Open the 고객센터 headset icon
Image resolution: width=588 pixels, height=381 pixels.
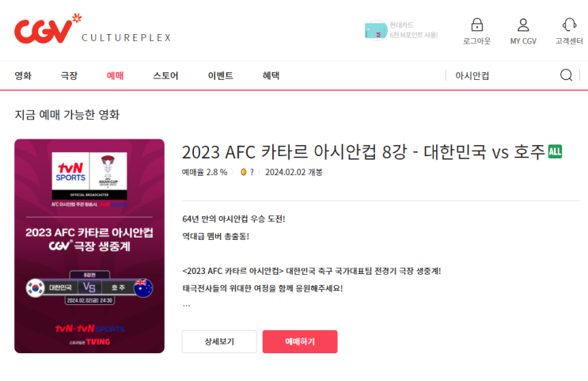pyautogui.click(x=569, y=25)
